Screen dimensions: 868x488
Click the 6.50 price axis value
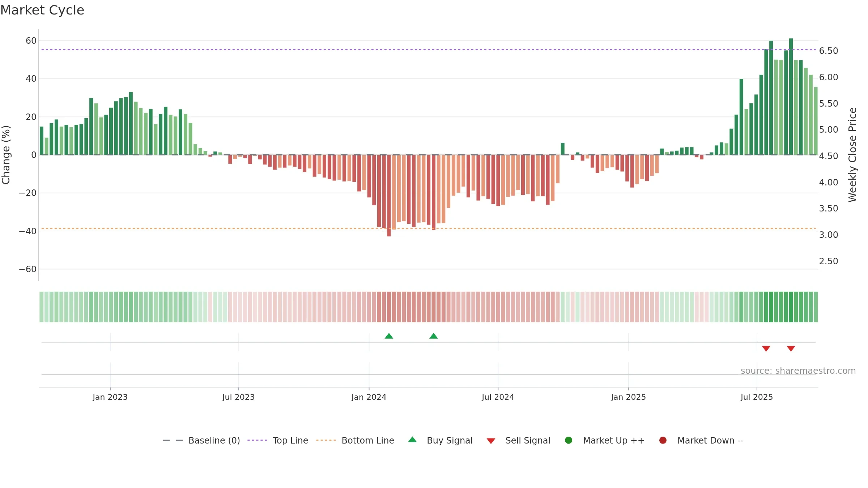[x=829, y=51]
